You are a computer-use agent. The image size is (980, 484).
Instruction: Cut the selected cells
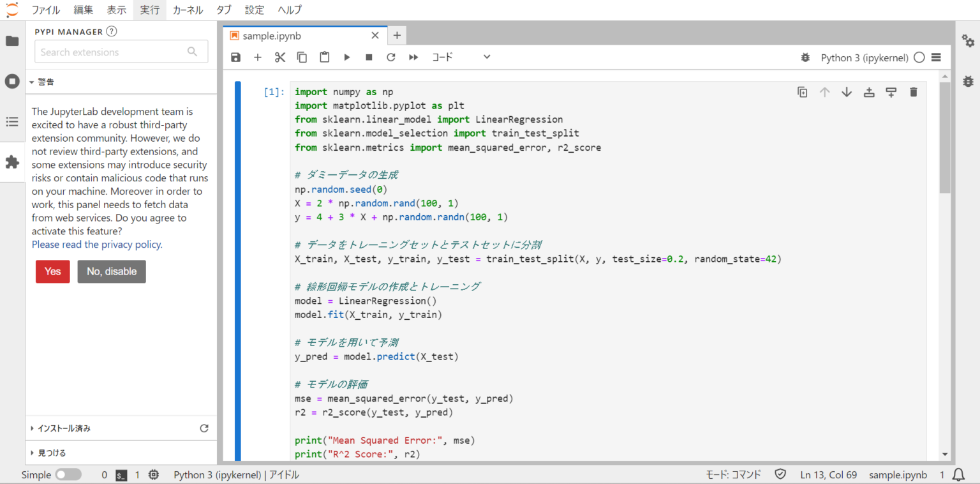click(279, 57)
